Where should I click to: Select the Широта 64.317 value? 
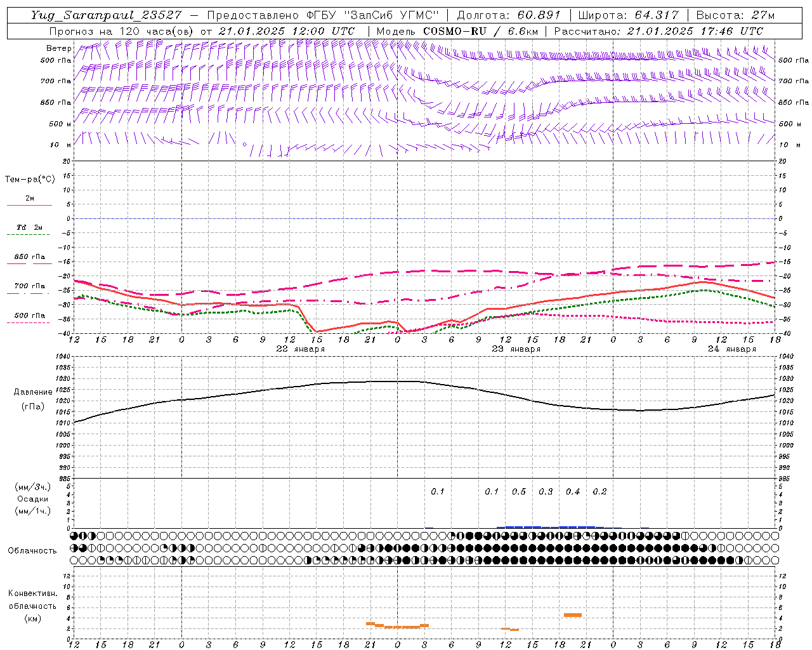657,15
